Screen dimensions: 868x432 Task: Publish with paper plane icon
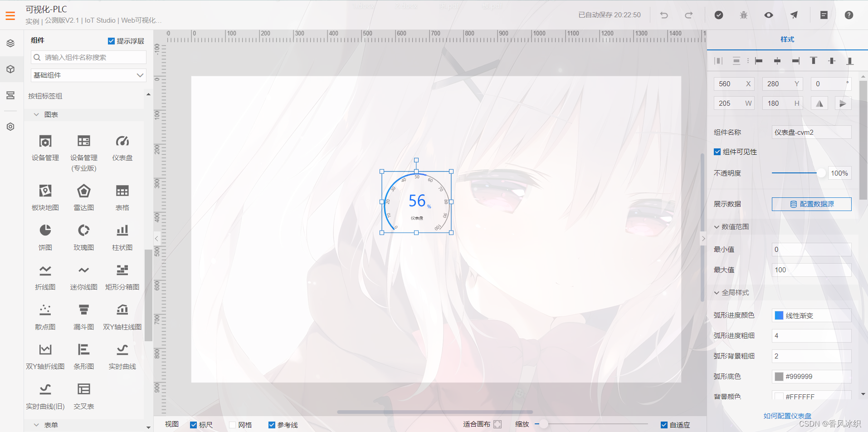click(x=794, y=15)
